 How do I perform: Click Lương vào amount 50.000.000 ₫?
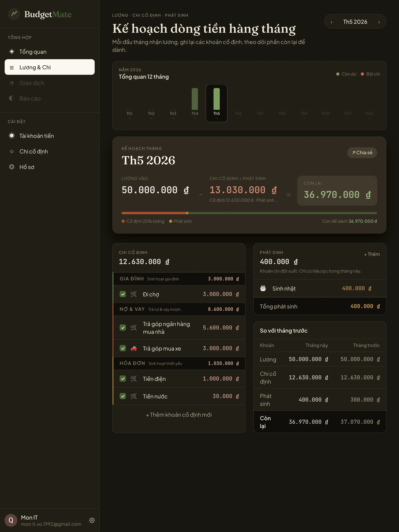155,190
